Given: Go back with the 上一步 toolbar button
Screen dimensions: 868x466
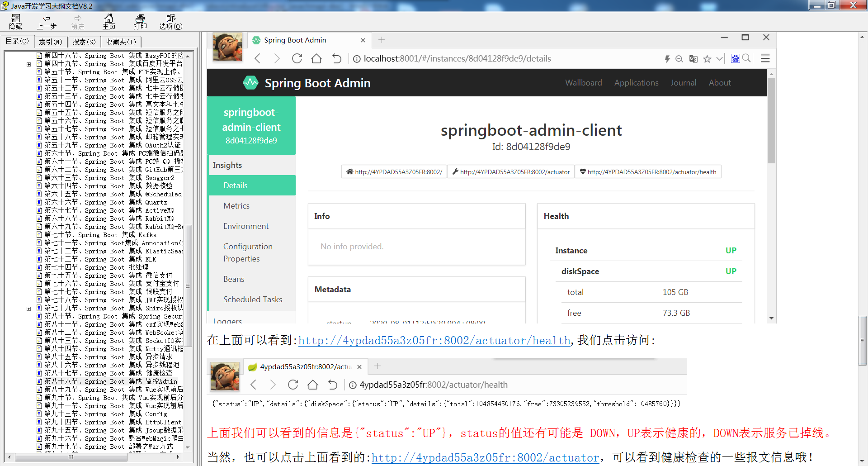Looking at the screenshot, I should point(47,22).
